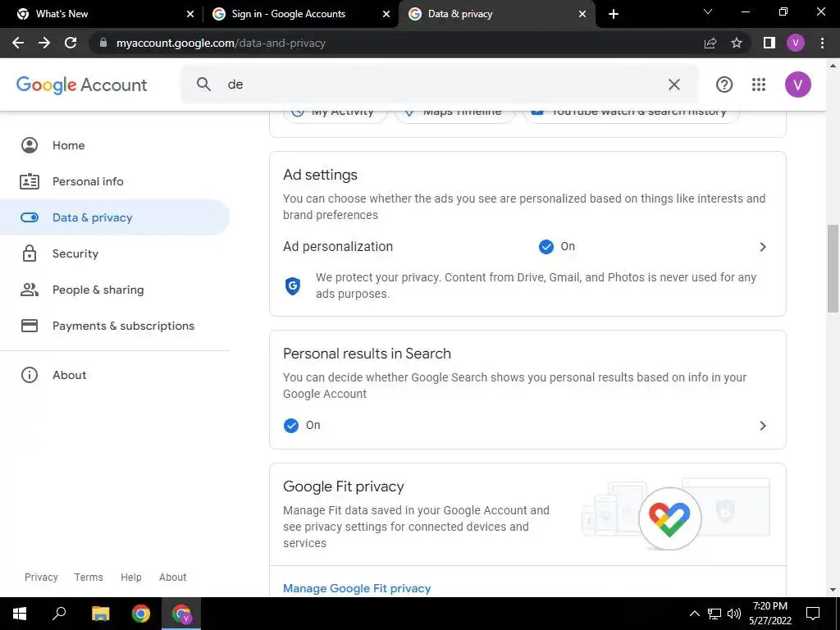Screen dimensions: 840x630
Task: Open Ad personalization settings row
Action: pyautogui.click(x=527, y=246)
